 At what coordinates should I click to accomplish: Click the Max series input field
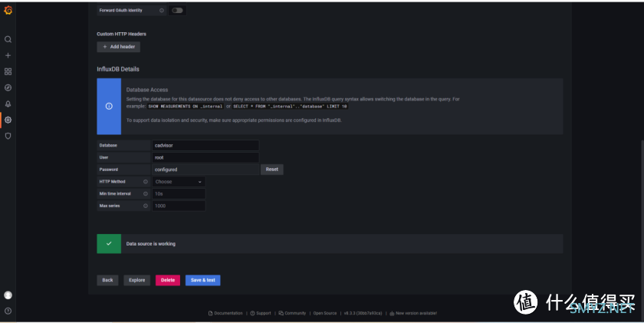(179, 206)
